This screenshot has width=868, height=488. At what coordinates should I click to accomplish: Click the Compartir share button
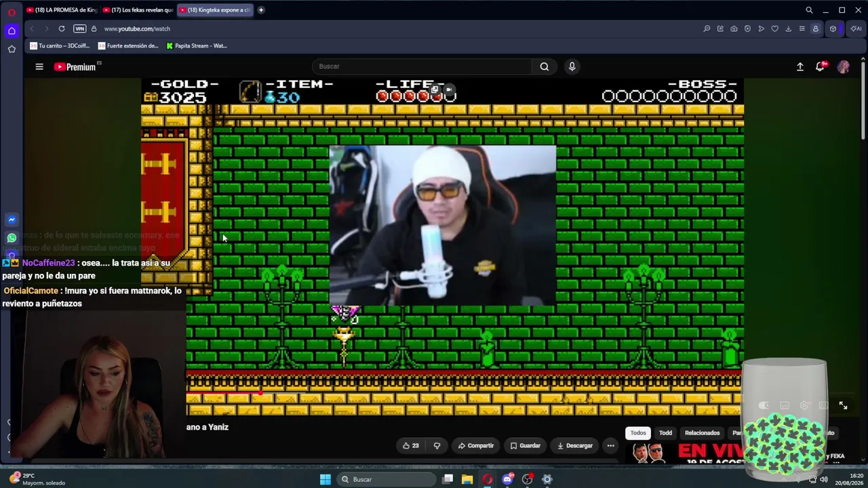[x=476, y=445]
